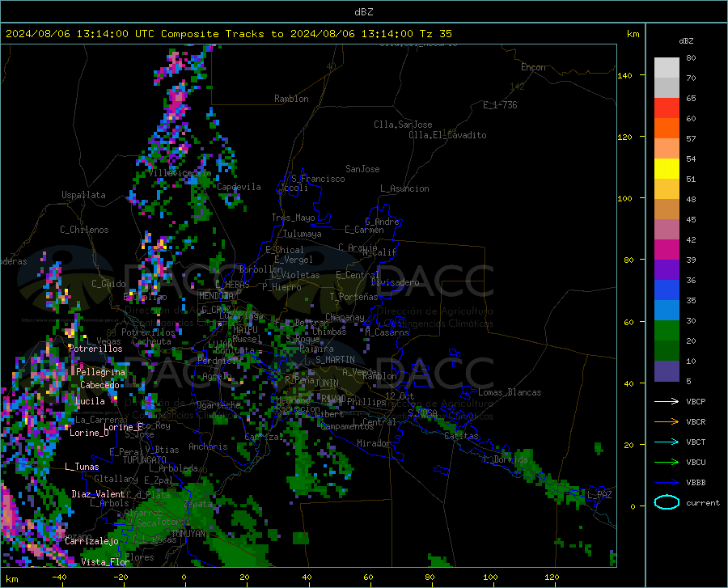
Task: Select the green 20 dBZ color swatch
Action: click(667, 331)
